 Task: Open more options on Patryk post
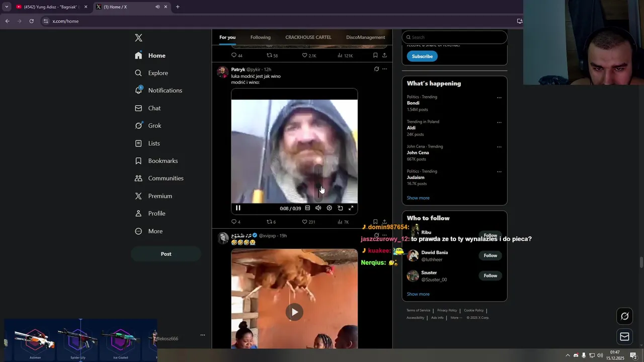(384, 69)
